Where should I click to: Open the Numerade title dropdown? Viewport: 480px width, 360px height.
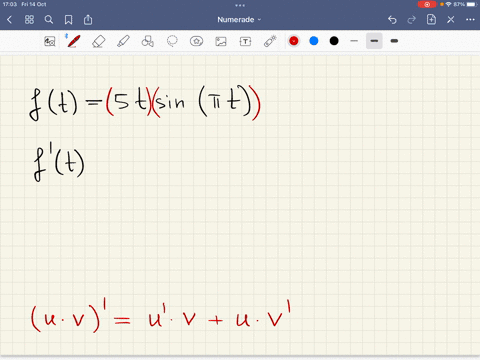(239, 20)
